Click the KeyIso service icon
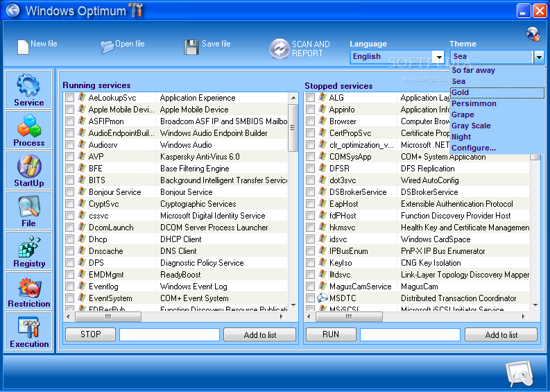The width and height of the screenshot is (550, 392). tap(323, 262)
